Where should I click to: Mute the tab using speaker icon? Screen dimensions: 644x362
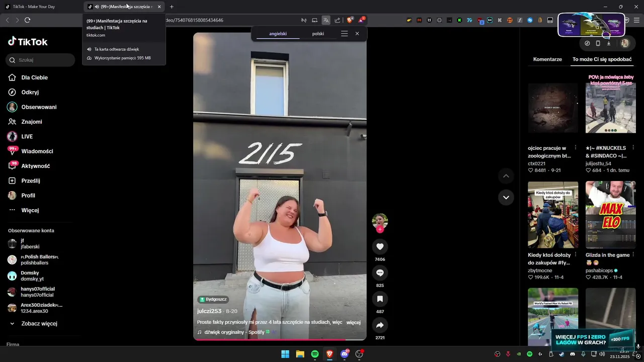pyautogui.click(x=97, y=7)
